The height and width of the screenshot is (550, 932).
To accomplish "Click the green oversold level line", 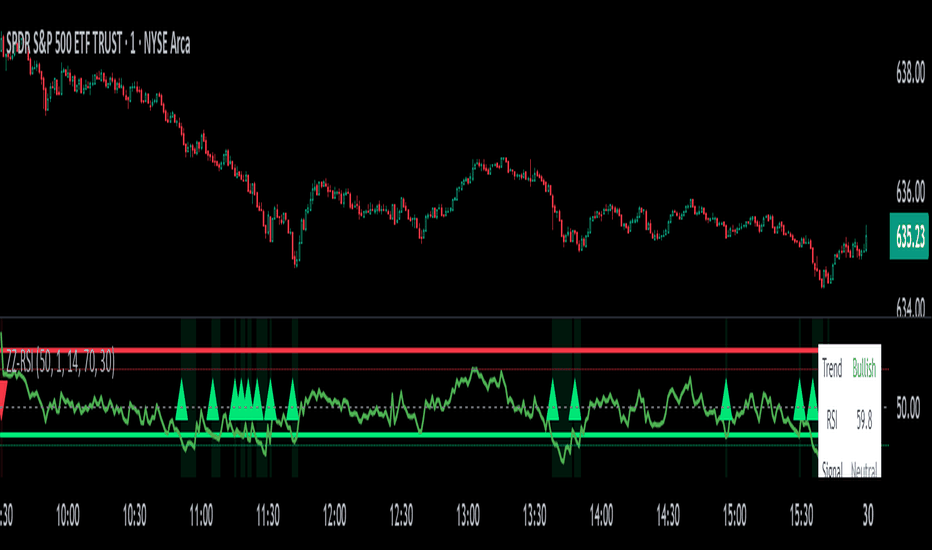I will pyautogui.click(x=409, y=435).
